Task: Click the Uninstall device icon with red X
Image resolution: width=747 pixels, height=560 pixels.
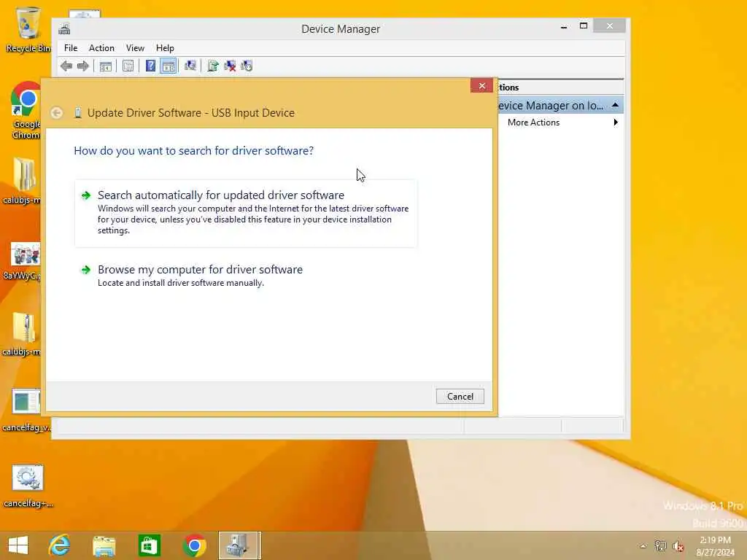Action: coord(230,66)
